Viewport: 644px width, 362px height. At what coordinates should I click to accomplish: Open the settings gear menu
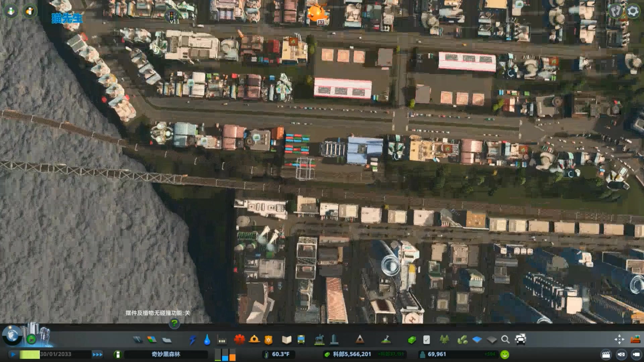[633, 11]
